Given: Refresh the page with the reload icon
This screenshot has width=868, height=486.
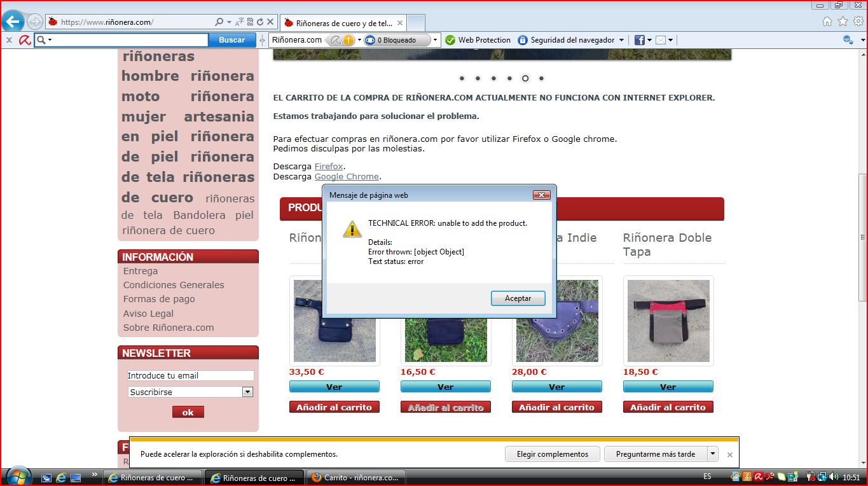Looking at the screenshot, I should point(259,22).
